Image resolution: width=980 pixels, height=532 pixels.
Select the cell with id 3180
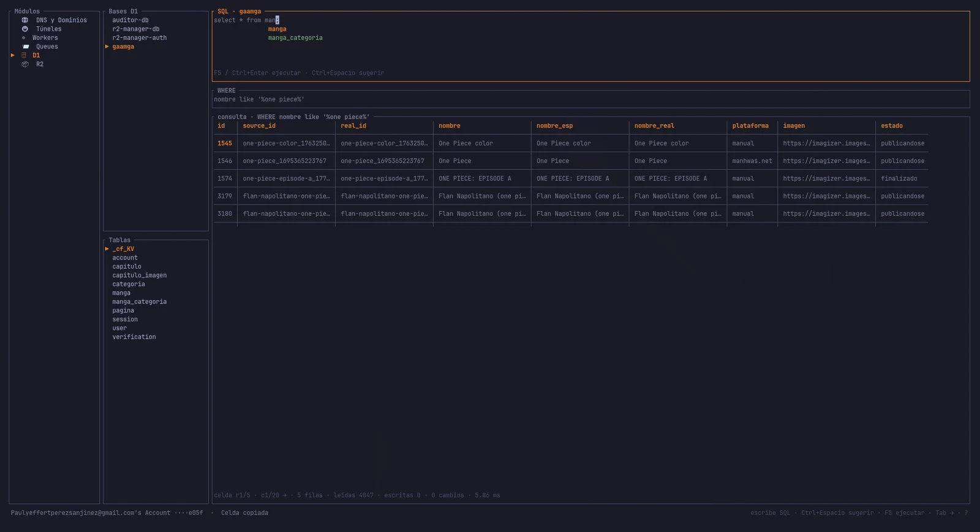coord(224,214)
